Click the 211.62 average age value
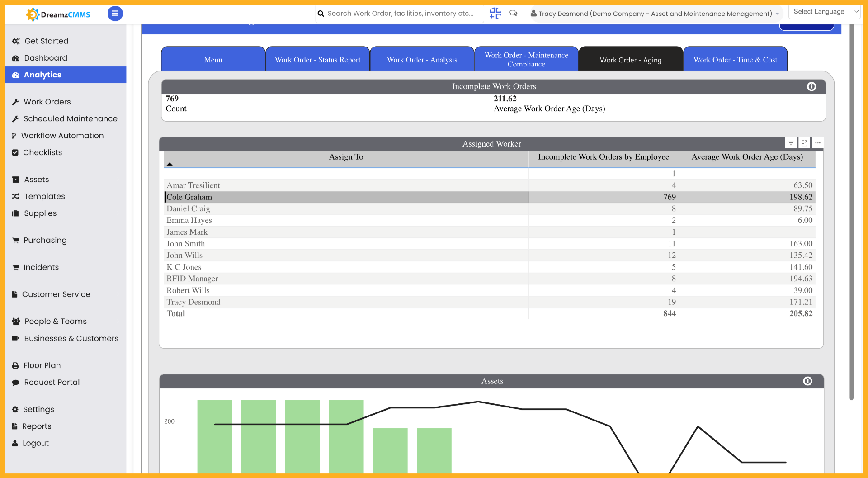This screenshot has height=478, width=868. (505, 99)
